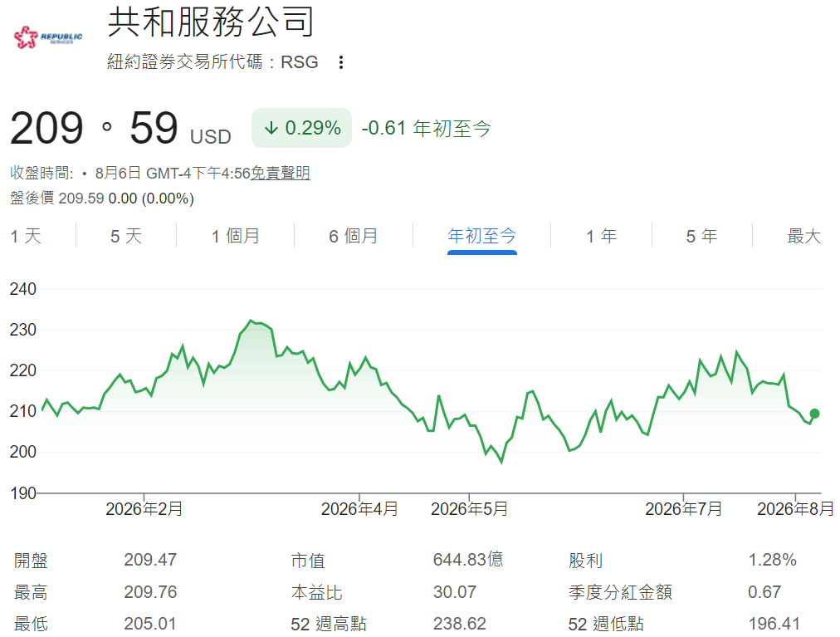Click the green end-point dot on chart
The image size is (840, 637).
tap(814, 414)
